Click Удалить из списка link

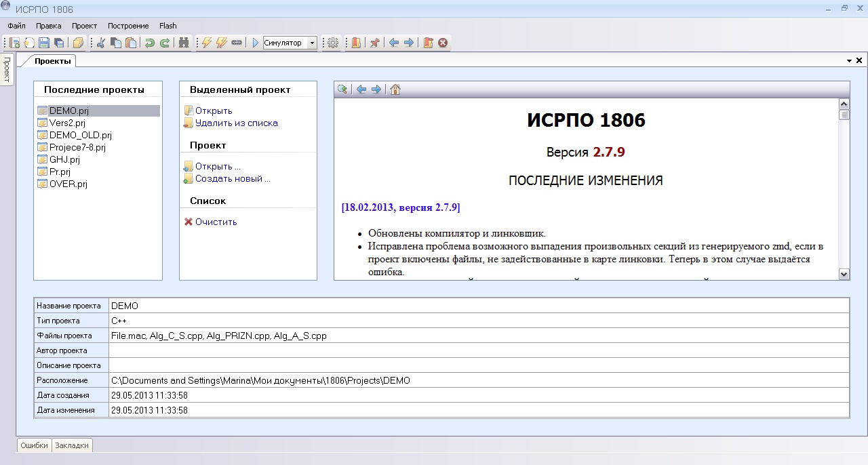pyautogui.click(x=236, y=123)
